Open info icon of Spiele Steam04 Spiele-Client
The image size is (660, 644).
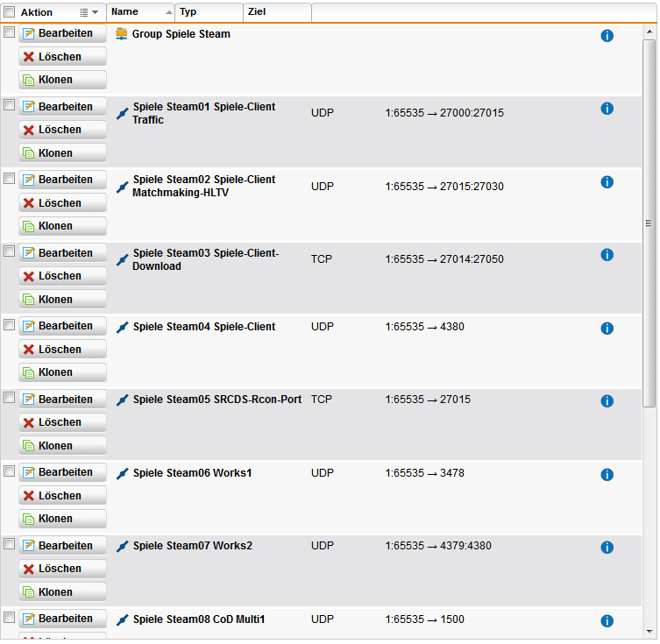(607, 328)
